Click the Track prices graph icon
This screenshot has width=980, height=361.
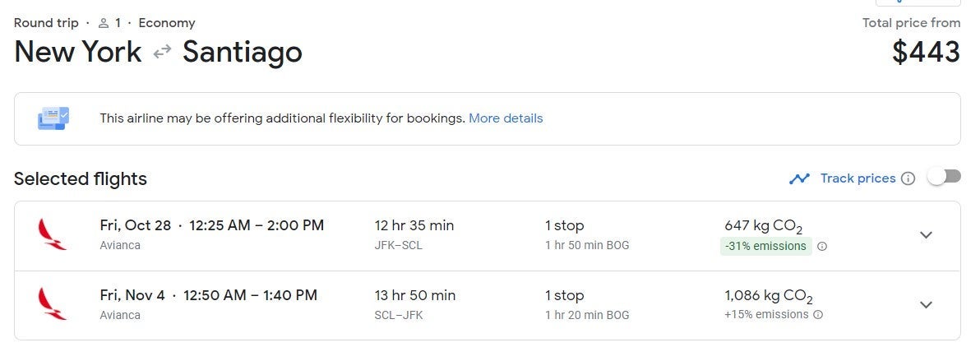[799, 178]
